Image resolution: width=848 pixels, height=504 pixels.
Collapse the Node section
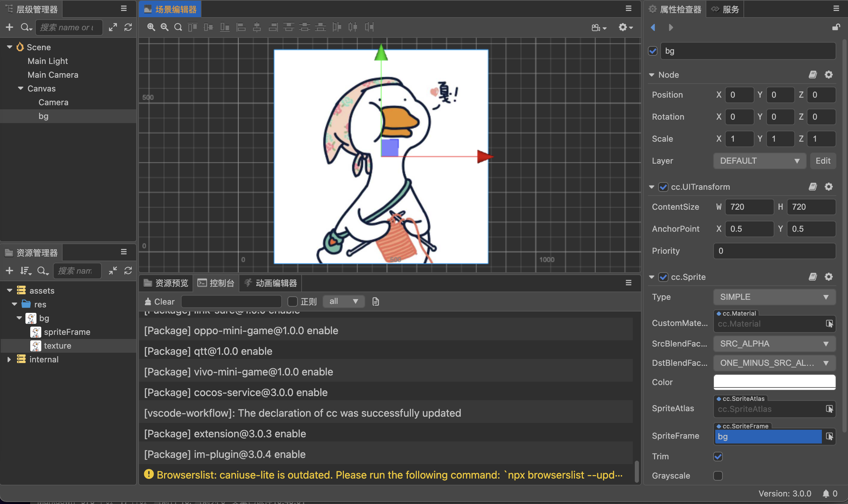pos(652,75)
